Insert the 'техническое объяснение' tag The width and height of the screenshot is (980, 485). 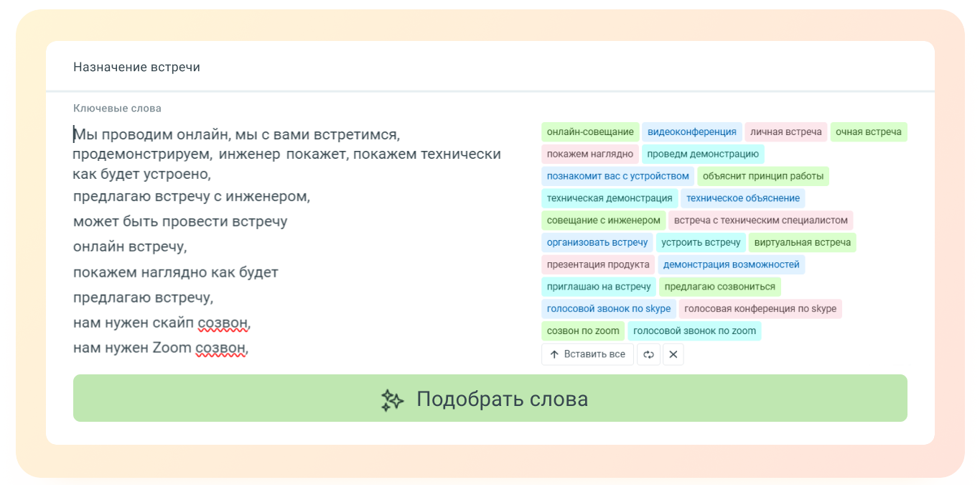pos(743,198)
